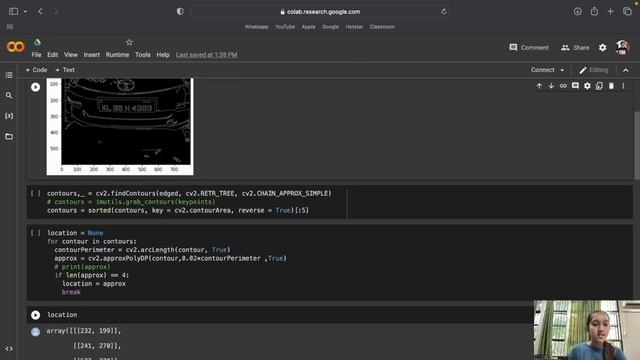640x360 pixels.
Task: Open Safari share sheet
Action: (594, 11)
